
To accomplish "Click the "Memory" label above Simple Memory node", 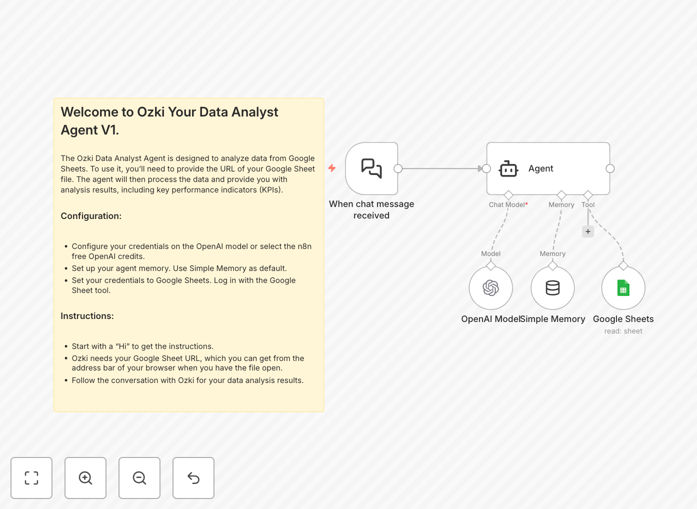I will point(553,254).
